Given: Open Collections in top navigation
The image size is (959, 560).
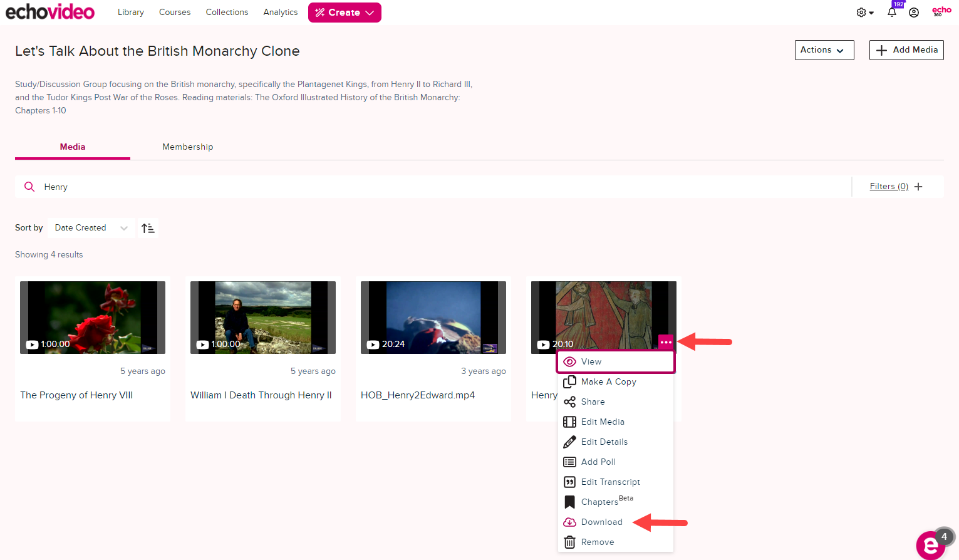Looking at the screenshot, I should point(227,12).
